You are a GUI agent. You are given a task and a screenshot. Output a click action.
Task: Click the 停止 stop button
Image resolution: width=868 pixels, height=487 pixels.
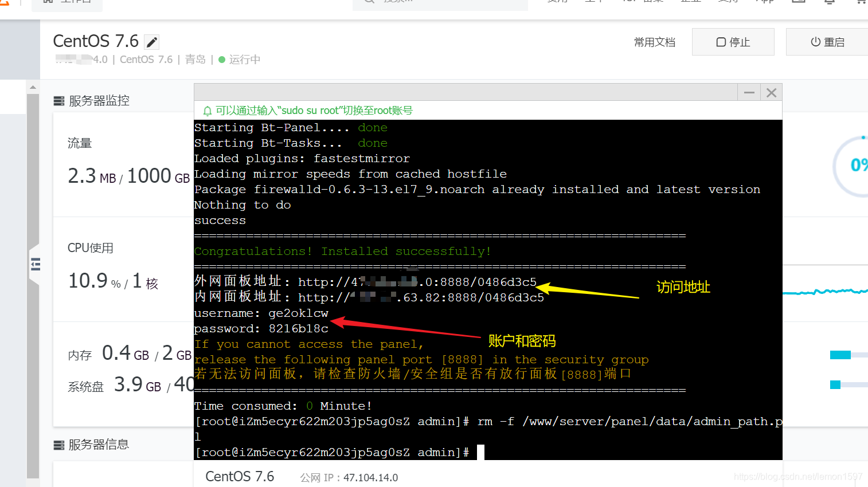click(x=733, y=42)
